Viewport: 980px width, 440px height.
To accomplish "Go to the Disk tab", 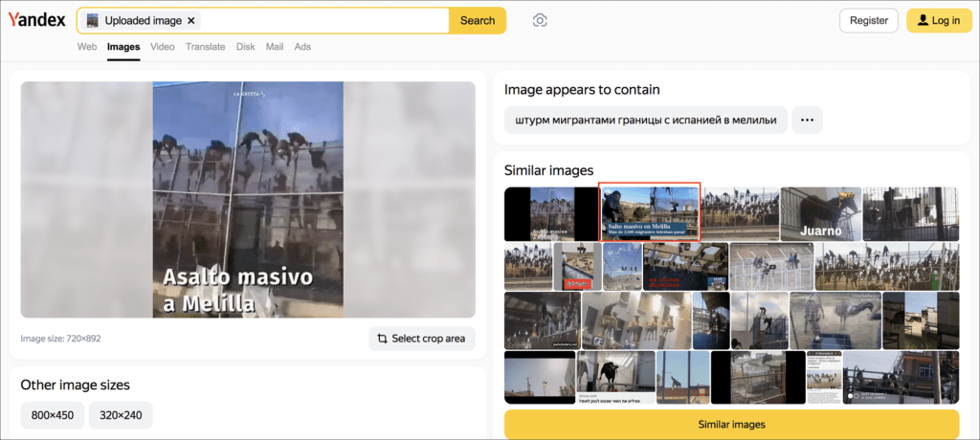I will pyautogui.click(x=246, y=47).
